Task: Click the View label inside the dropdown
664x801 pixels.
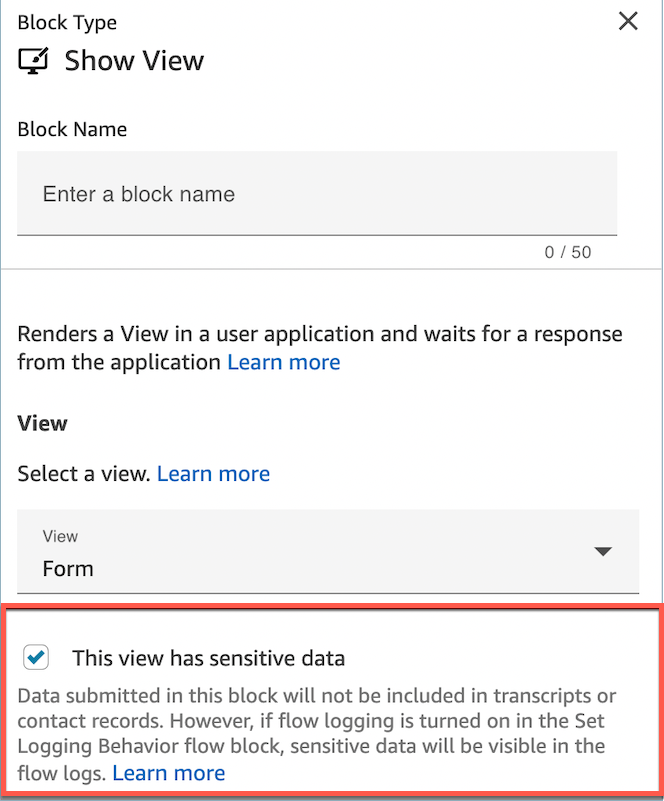Action: pos(60,536)
